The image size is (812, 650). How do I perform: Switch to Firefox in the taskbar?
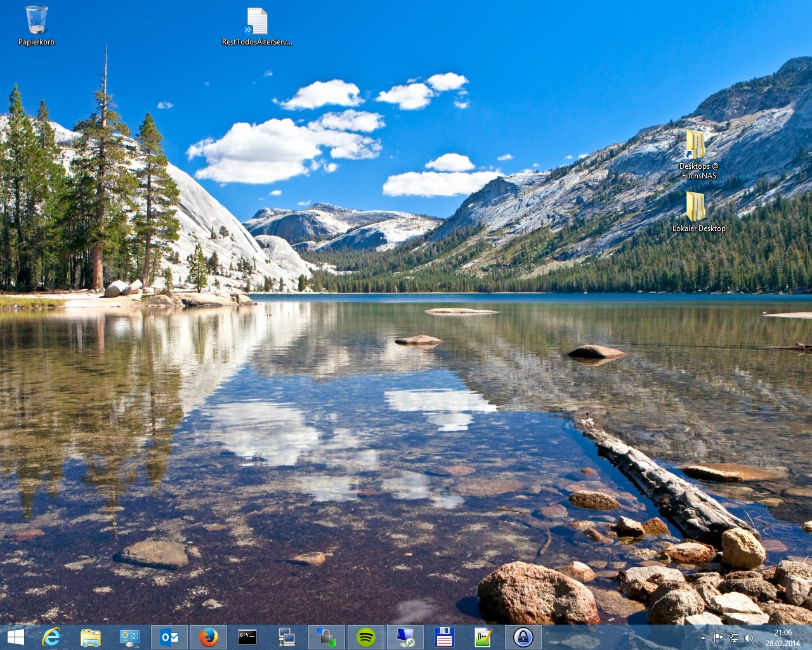click(x=209, y=637)
